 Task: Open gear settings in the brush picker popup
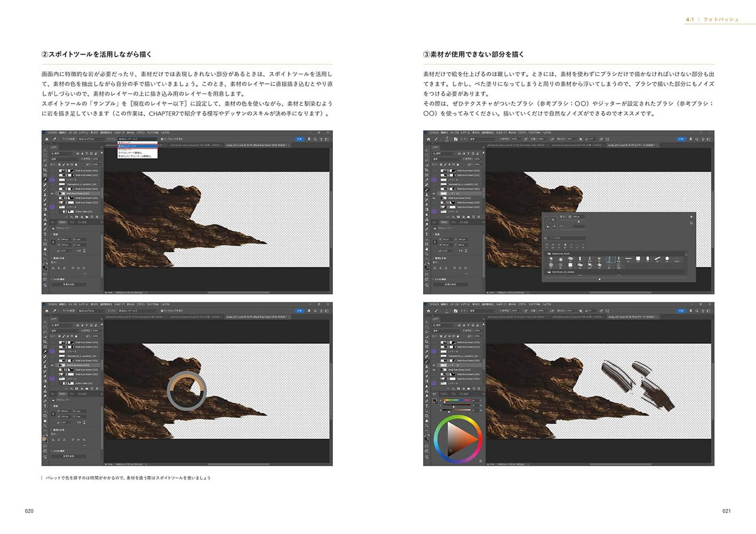(x=691, y=217)
